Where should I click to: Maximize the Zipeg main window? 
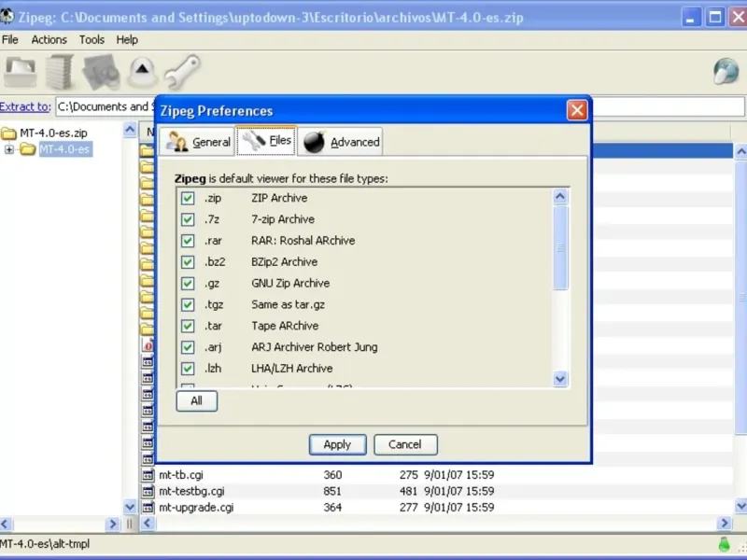pyautogui.click(x=714, y=18)
